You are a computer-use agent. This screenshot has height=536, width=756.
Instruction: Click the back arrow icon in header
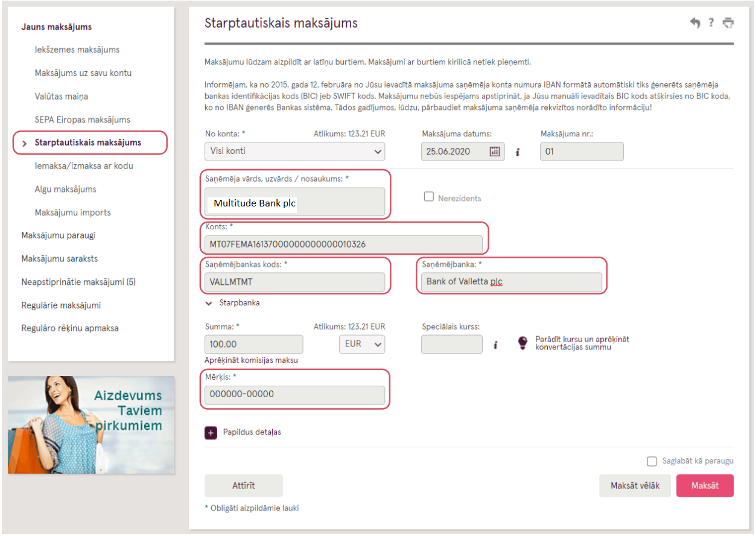tap(695, 23)
